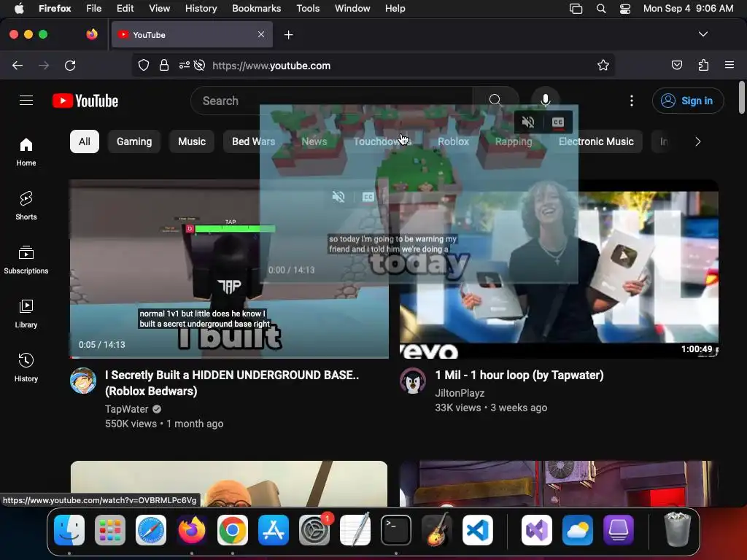This screenshot has width=747, height=560.
Task: Open Firefox application hamburger menu
Action: pyautogui.click(x=729, y=65)
